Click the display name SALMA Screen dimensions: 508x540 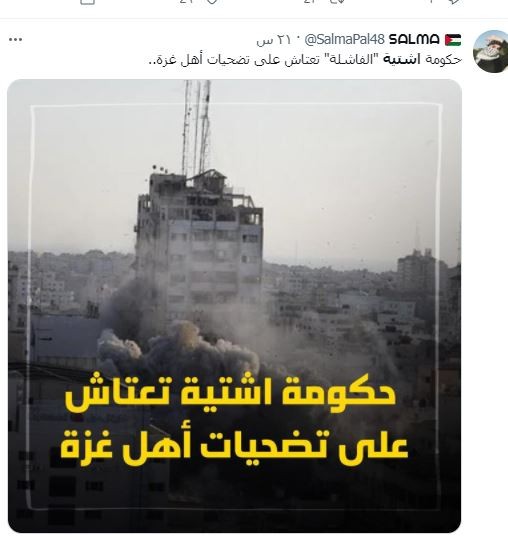(x=414, y=39)
